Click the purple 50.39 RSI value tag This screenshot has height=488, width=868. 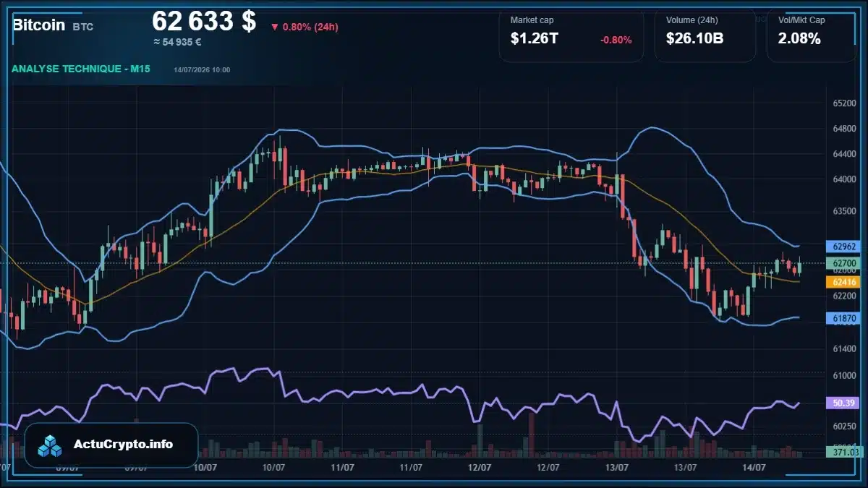843,403
